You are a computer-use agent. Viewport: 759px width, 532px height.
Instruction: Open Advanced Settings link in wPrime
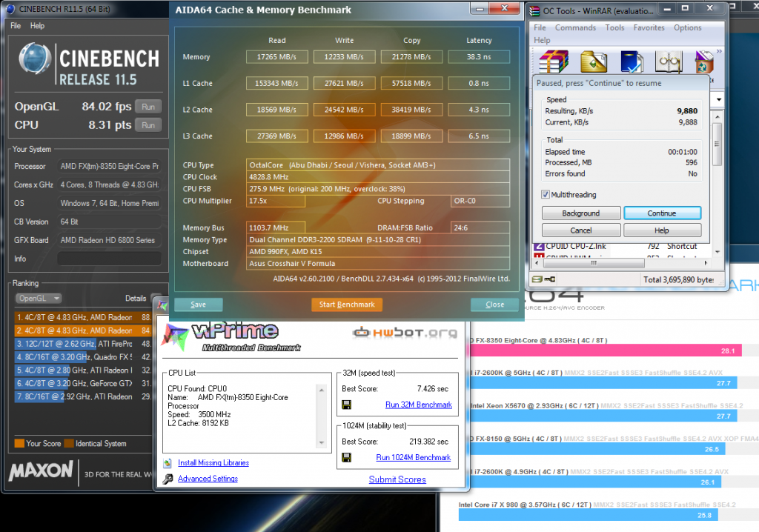208,479
